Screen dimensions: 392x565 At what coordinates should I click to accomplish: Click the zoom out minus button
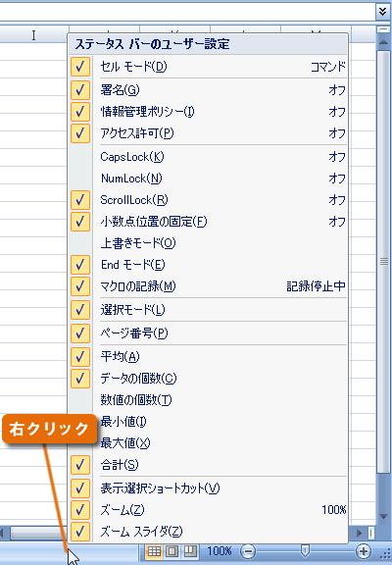click(248, 551)
